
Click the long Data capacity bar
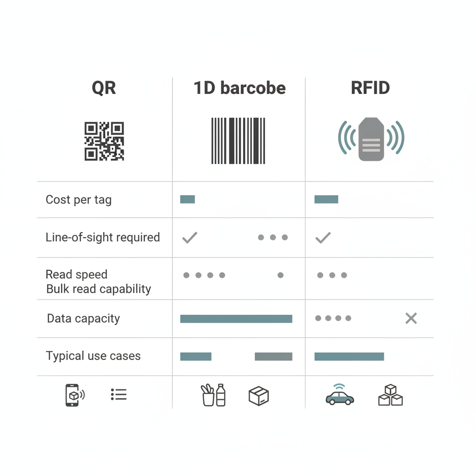coord(236,319)
